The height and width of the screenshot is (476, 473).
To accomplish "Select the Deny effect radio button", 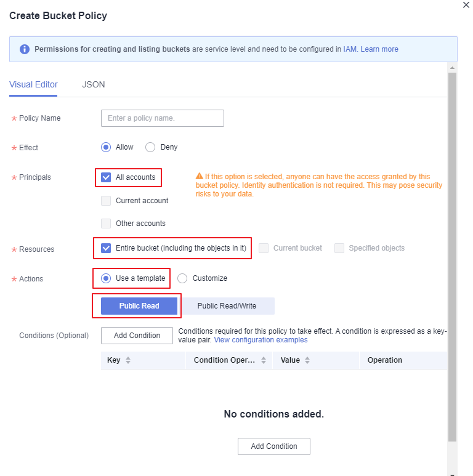I will (150, 147).
